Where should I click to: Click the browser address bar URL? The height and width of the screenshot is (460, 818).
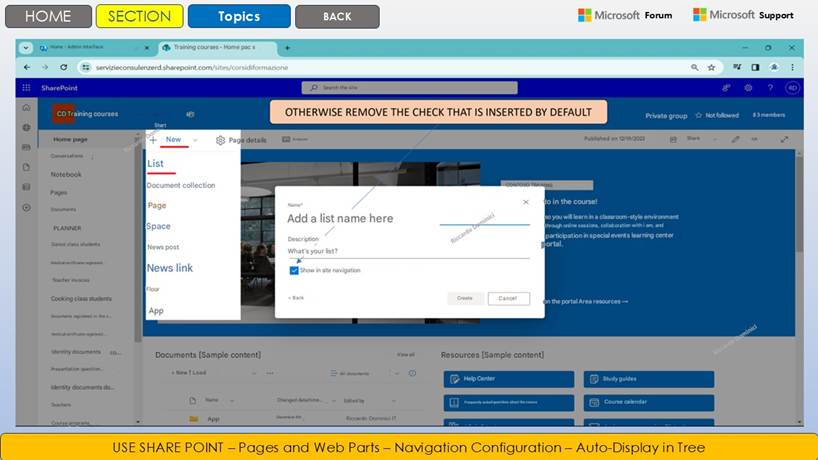[x=191, y=67]
